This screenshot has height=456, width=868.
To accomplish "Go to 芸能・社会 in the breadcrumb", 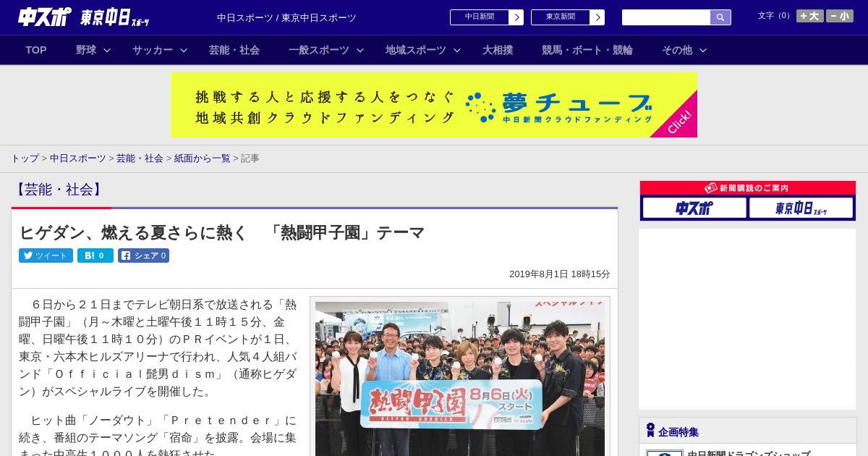I will pyautogui.click(x=140, y=158).
